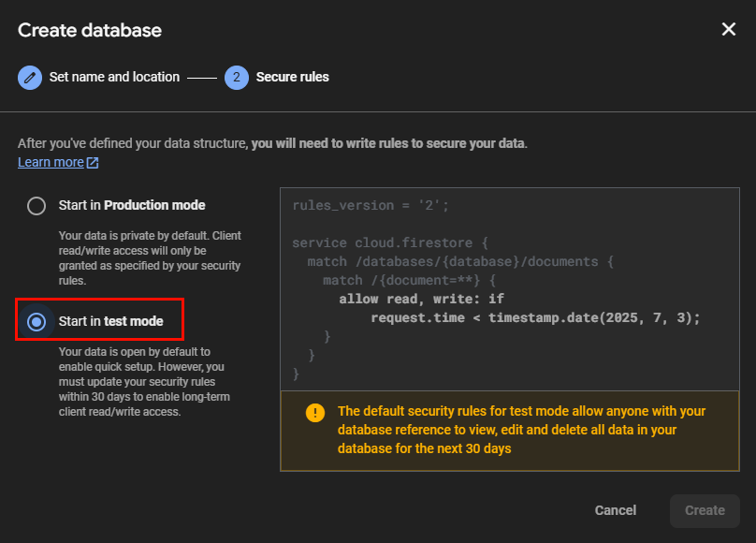Open the external link icon beside Learn more
The height and width of the screenshot is (543, 756).
92,161
